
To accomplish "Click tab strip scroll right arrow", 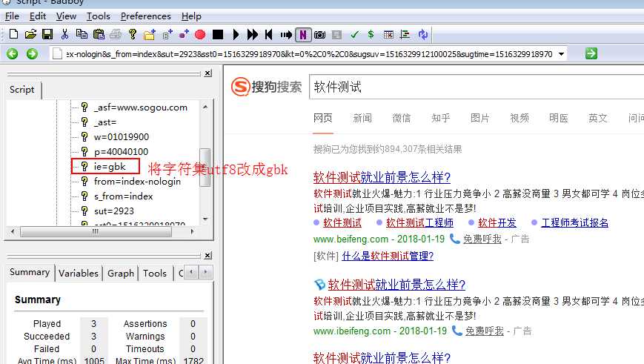I will (206, 271).
